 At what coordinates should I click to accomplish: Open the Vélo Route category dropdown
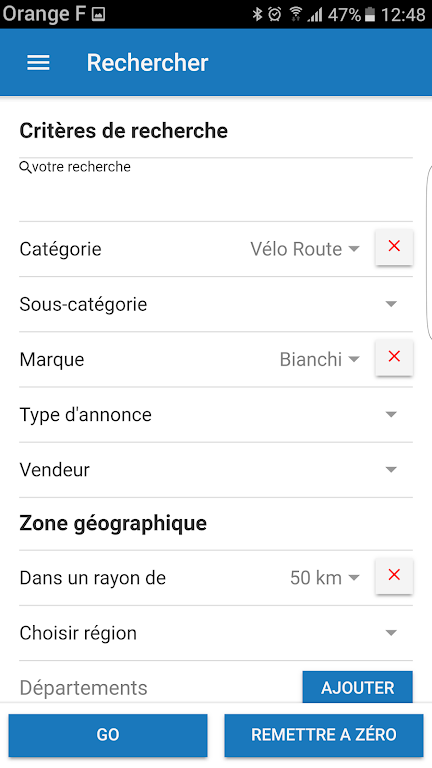click(x=305, y=249)
